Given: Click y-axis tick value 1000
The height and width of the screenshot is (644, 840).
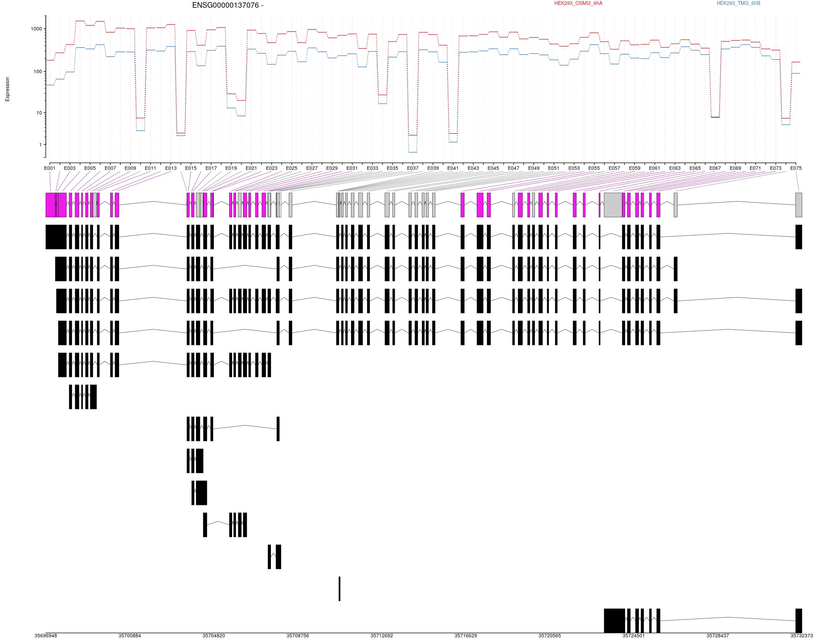Looking at the screenshot, I should (x=36, y=29).
